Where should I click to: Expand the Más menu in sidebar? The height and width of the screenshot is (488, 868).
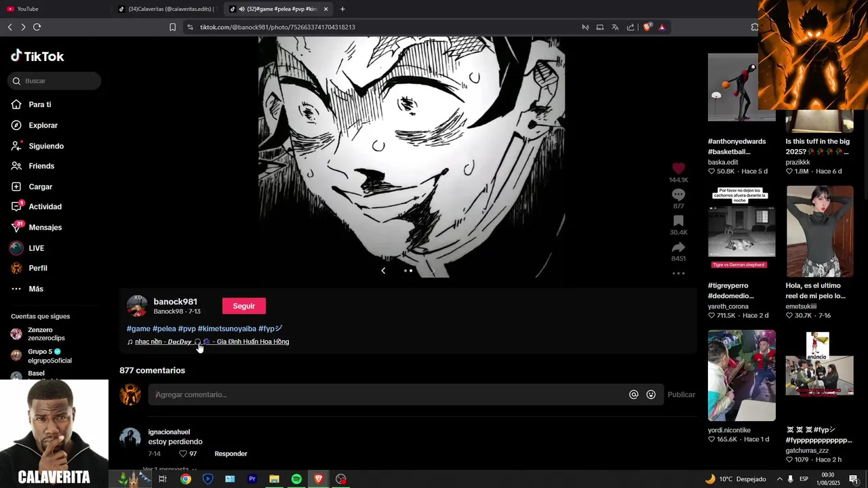(x=36, y=289)
